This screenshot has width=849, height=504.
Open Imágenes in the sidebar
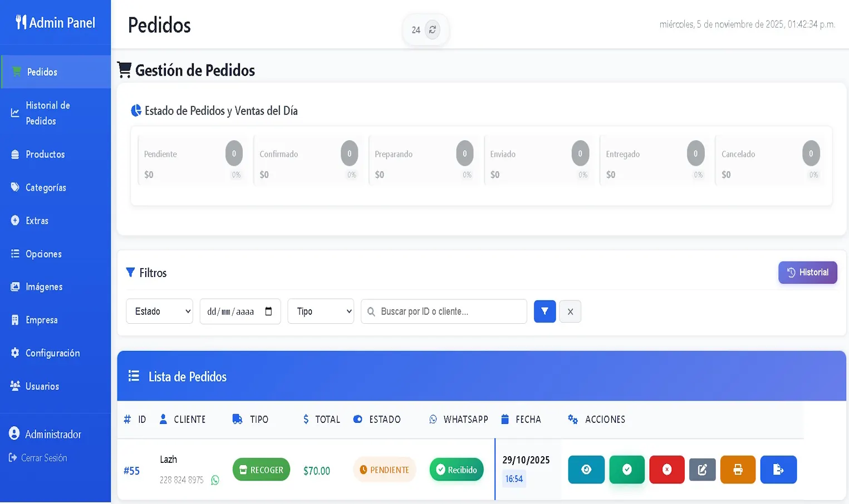(56, 286)
